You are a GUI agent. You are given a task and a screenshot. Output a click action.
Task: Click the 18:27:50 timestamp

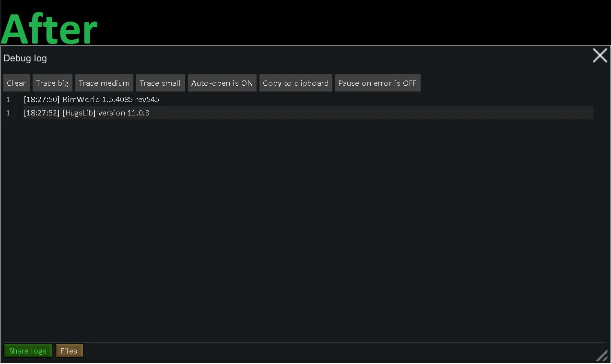click(x=42, y=100)
